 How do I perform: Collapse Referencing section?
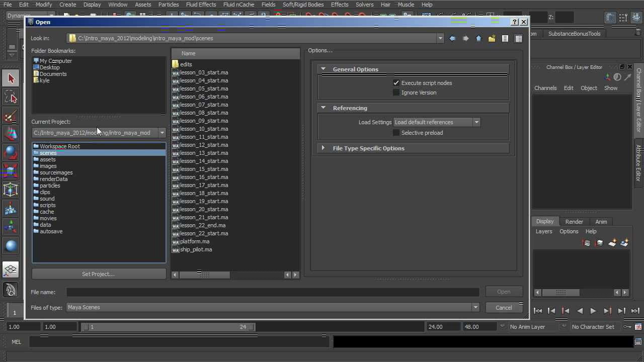tap(324, 108)
